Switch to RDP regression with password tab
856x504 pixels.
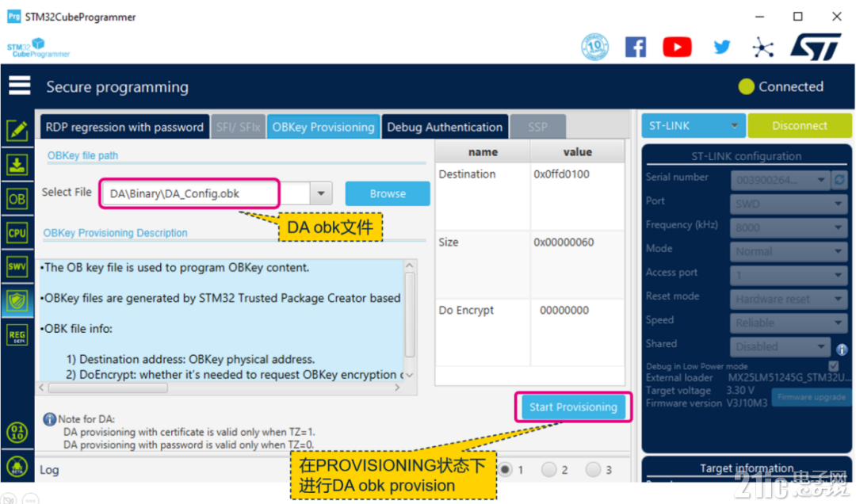(124, 127)
